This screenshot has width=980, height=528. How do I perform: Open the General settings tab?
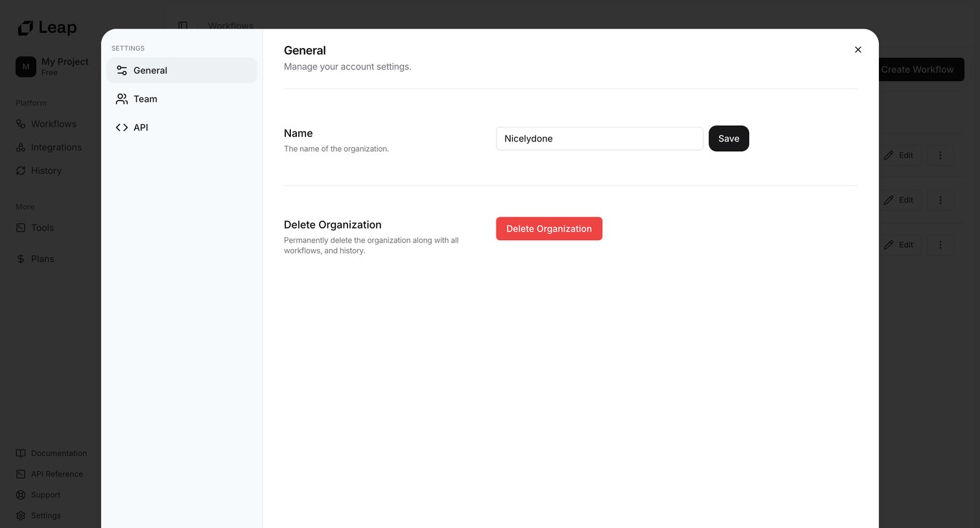181,70
